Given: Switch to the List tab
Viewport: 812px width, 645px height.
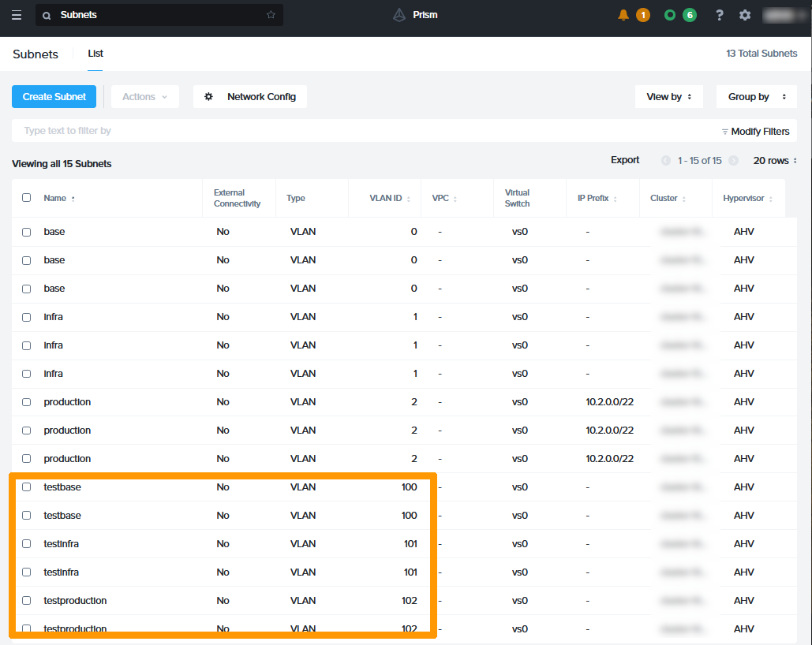Looking at the screenshot, I should (95, 54).
